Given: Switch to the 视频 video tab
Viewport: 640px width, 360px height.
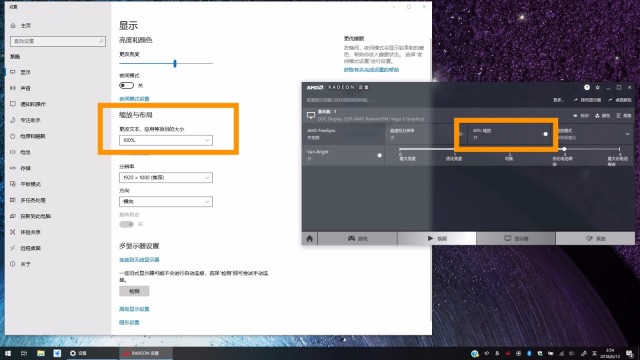Looking at the screenshot, I should point(437,238).
